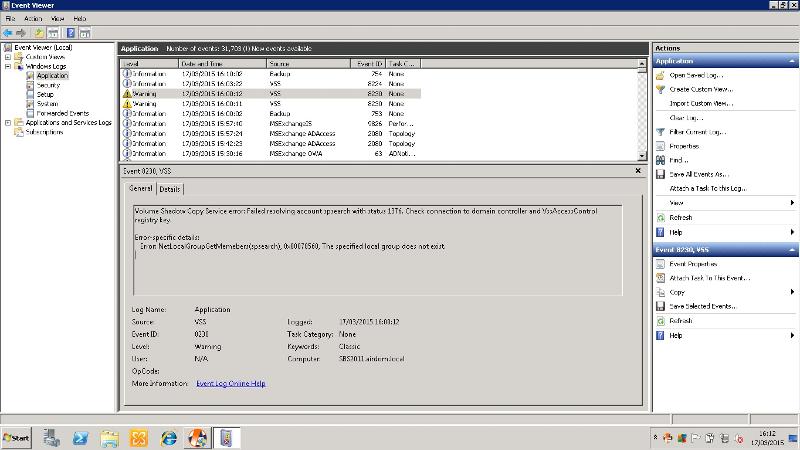The height and width of the screenshot is (450, 800).
Task: Open the File menu
Action: 10,18
